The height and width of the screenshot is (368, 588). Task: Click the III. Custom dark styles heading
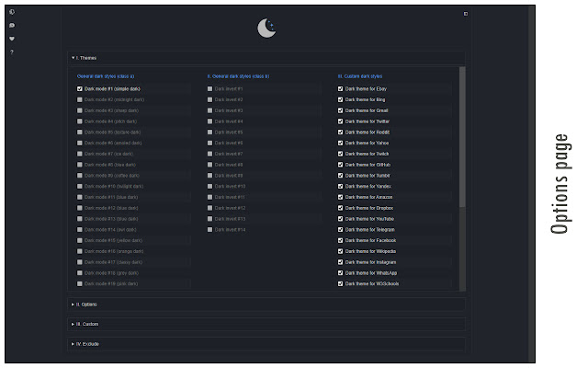[359, 76]
